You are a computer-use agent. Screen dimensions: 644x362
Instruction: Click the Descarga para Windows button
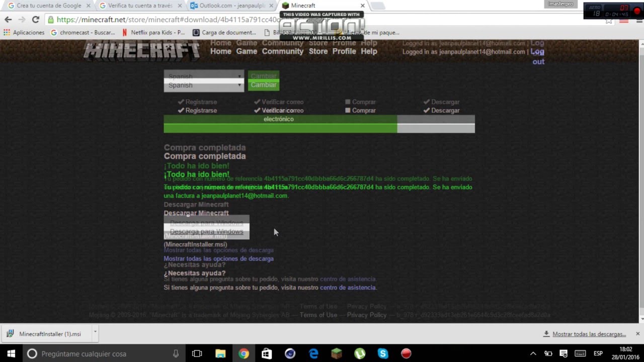206,232
